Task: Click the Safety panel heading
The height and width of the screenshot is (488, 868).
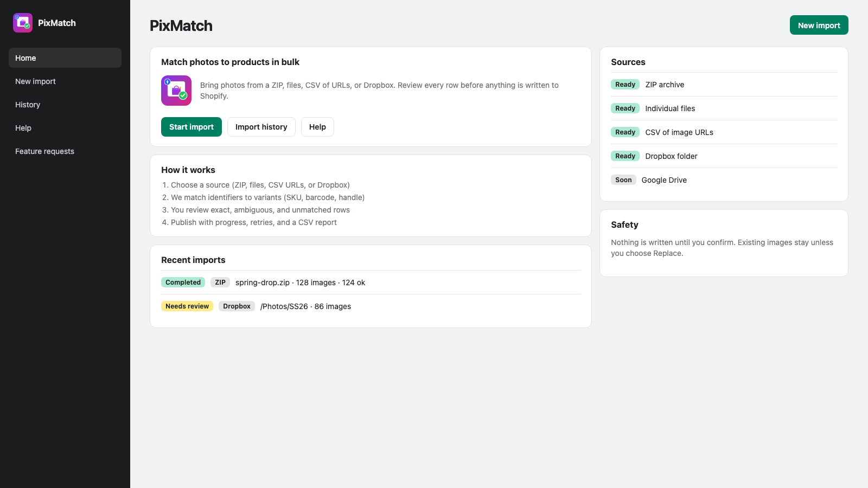Action: 624,224
